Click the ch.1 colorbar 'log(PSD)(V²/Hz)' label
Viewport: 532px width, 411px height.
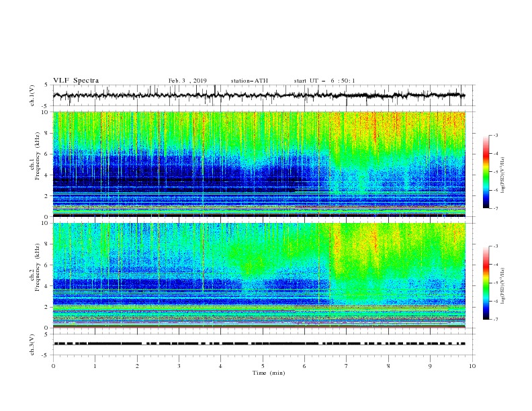(503, 175)
